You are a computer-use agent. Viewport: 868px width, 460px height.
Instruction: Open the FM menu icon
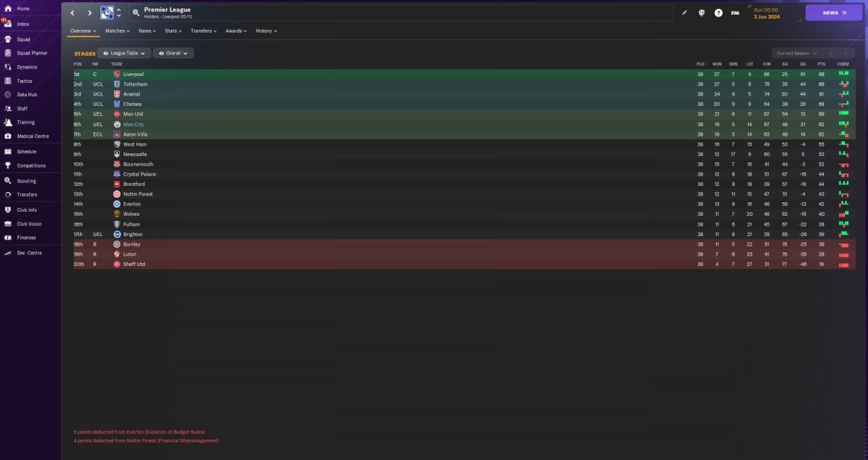point(735,13)
